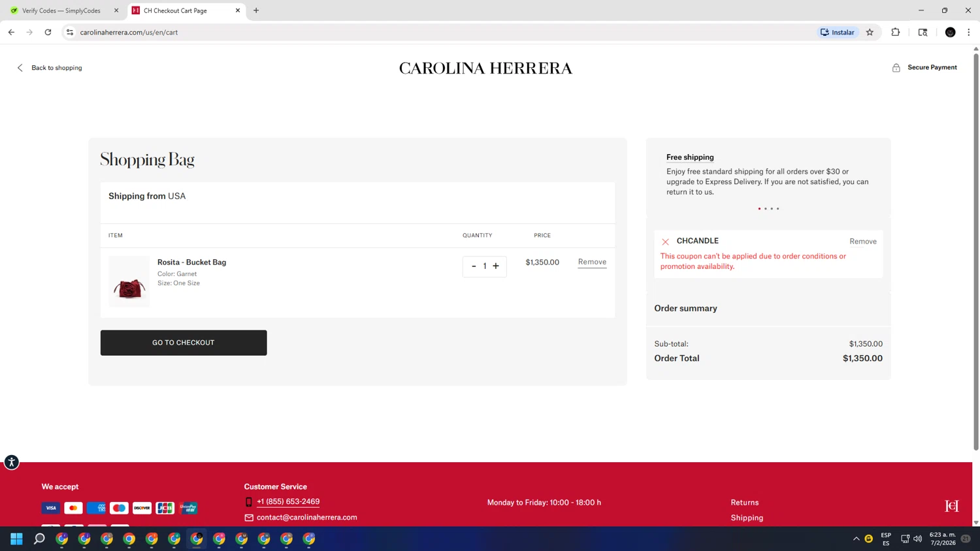This screenshot has width=980, height=551.
Task: Bookmark this page with the star icon
Action: (x=870, y=32)
